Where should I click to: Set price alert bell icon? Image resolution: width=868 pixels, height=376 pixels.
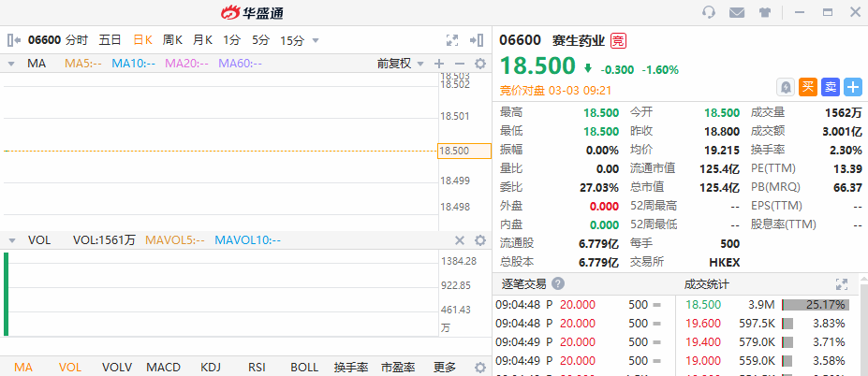pyautogui.click(x=786, y=87)
